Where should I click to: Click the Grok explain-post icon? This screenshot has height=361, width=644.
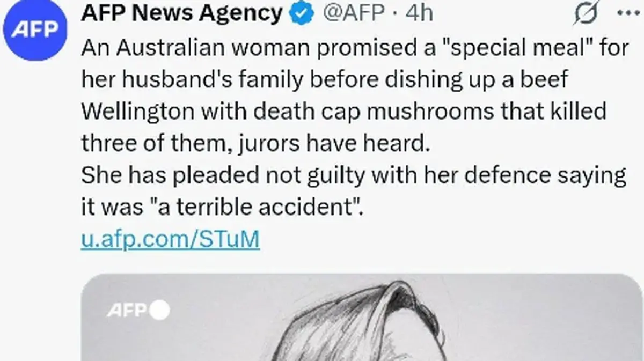586,13
